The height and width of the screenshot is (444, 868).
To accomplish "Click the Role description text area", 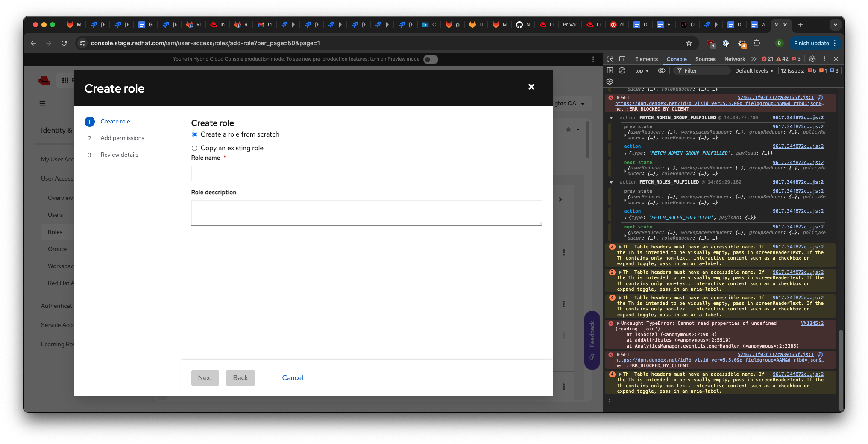I will tap(367, 213).
